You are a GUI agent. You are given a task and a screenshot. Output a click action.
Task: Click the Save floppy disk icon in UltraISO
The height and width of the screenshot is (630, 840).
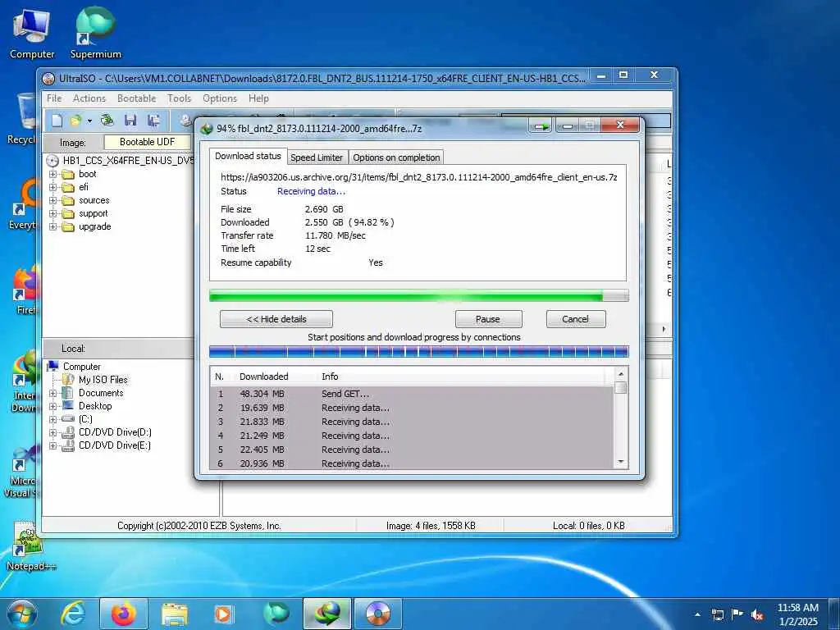point(130,121)
